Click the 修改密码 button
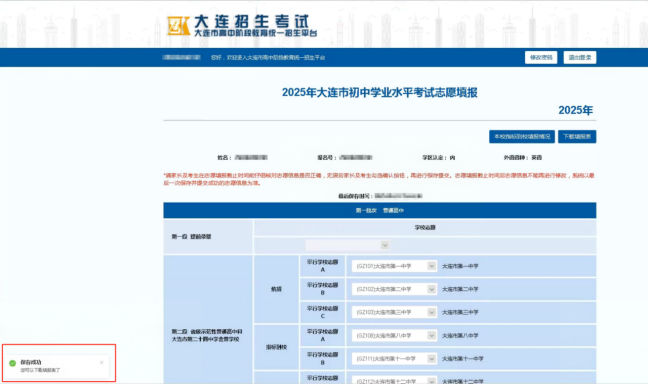The width and height of the screenshot is (648, 385). [x=541, y=57]
